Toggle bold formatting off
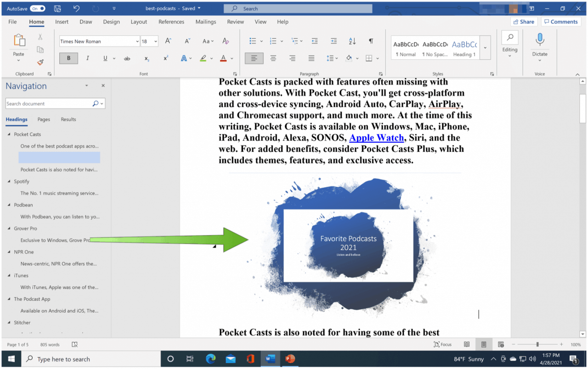588x369 pixels. point(68,58)
